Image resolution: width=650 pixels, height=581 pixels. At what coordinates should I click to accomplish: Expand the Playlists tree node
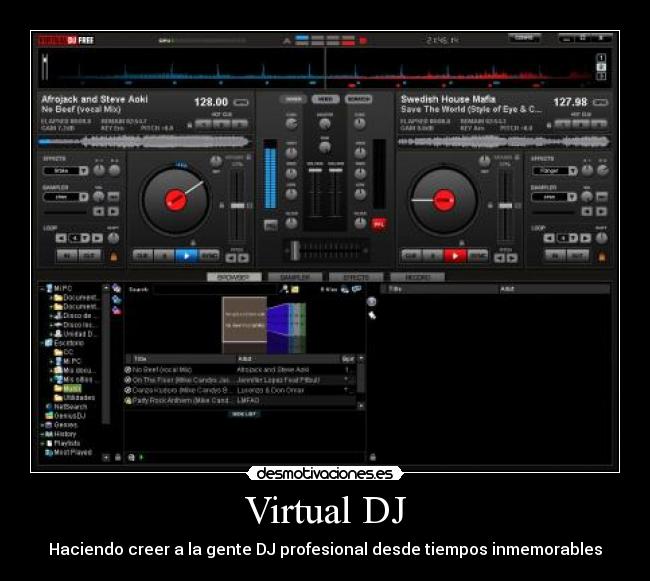pos(43,443)
